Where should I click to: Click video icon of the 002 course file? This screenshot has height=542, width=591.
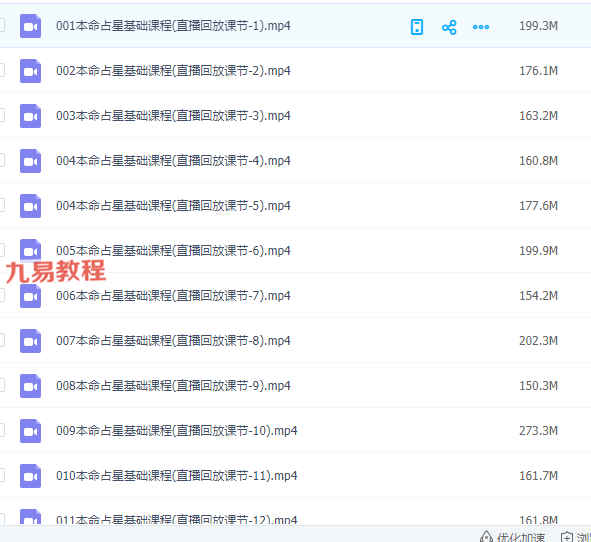pos(31,71)
